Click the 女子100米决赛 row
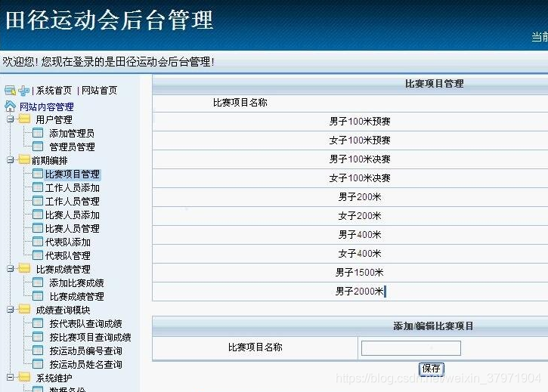This screenshot has width=548, height=392. tap(350, 178)
